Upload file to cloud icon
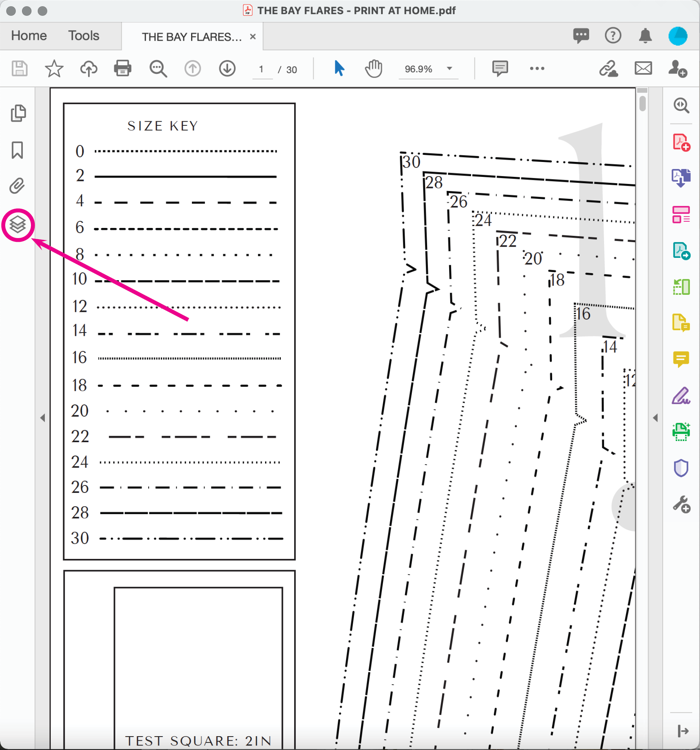The width and height of the screenshot is (700, 750). (x=89, y=69)
